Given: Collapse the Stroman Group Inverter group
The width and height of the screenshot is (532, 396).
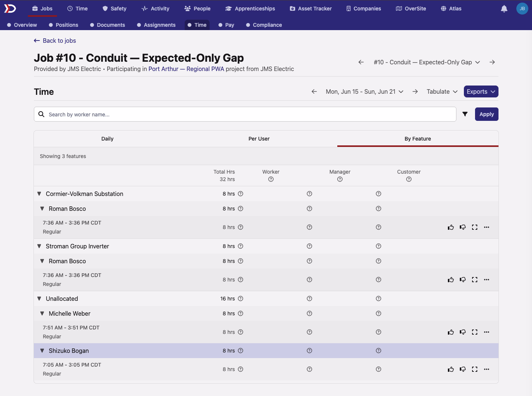Looking at the screenshot, I should [39, 246].
